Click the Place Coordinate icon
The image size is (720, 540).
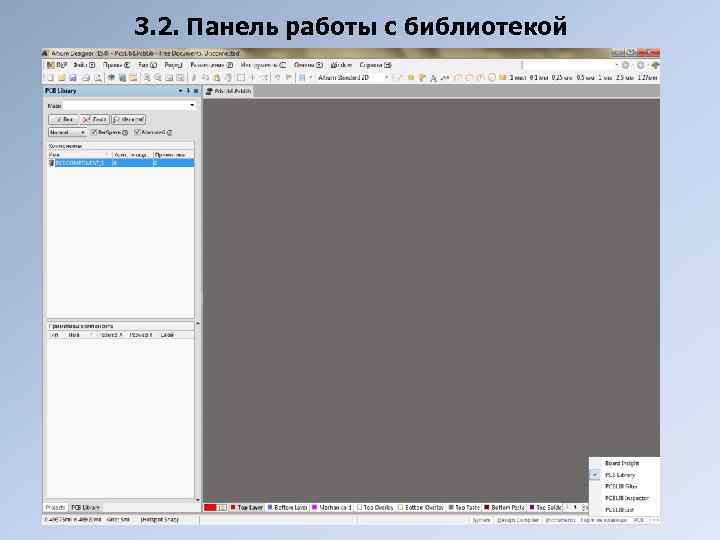pyautogui.click(x=444, y=78)
